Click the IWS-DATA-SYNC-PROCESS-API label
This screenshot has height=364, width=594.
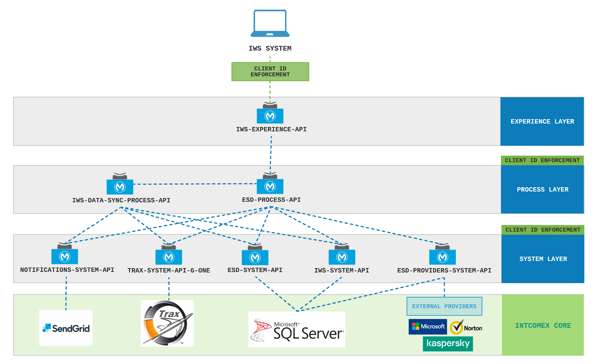click(121, 200)
